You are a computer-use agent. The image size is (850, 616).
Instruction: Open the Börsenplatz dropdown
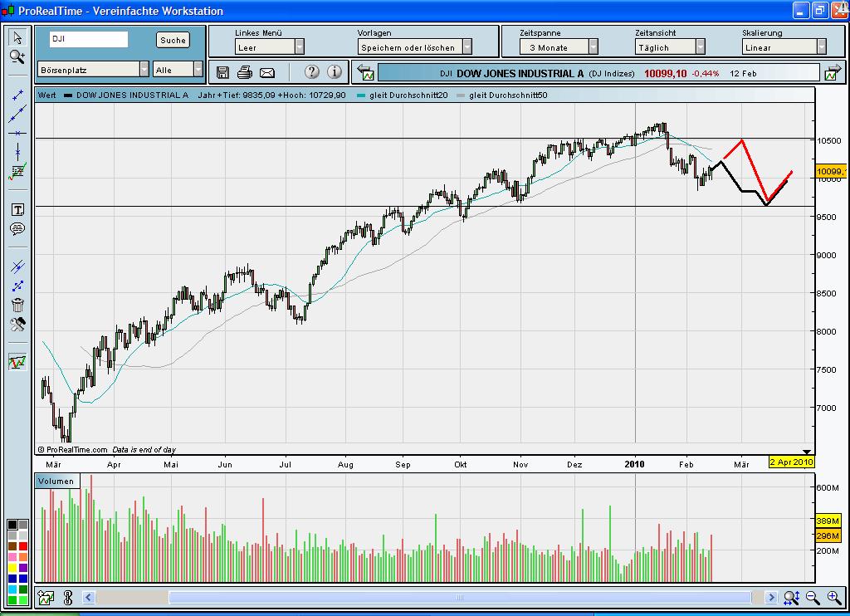tap(93, 70)
